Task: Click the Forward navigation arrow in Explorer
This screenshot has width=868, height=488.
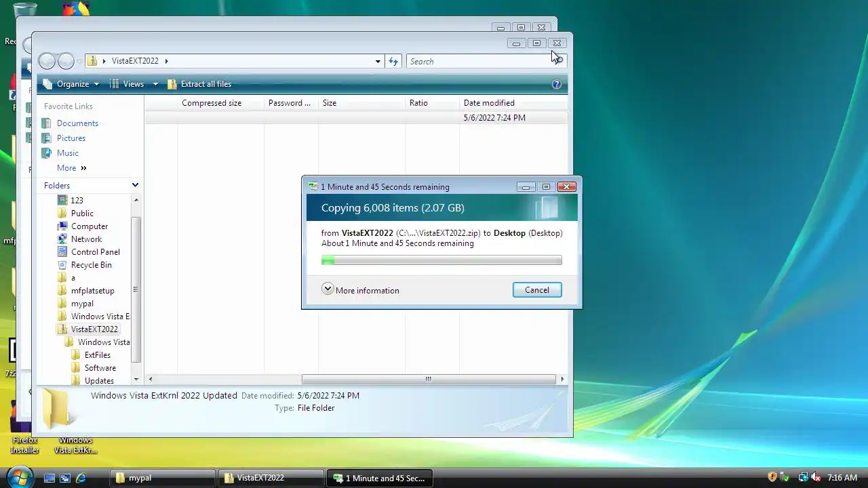Action: pyautogui.click(x=66, y=61)
